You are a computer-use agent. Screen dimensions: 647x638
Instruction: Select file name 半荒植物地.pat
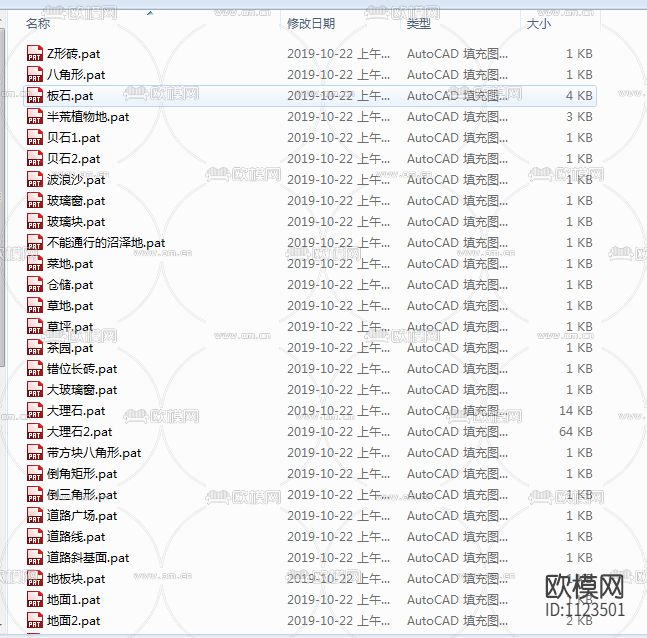coord(88,117)
